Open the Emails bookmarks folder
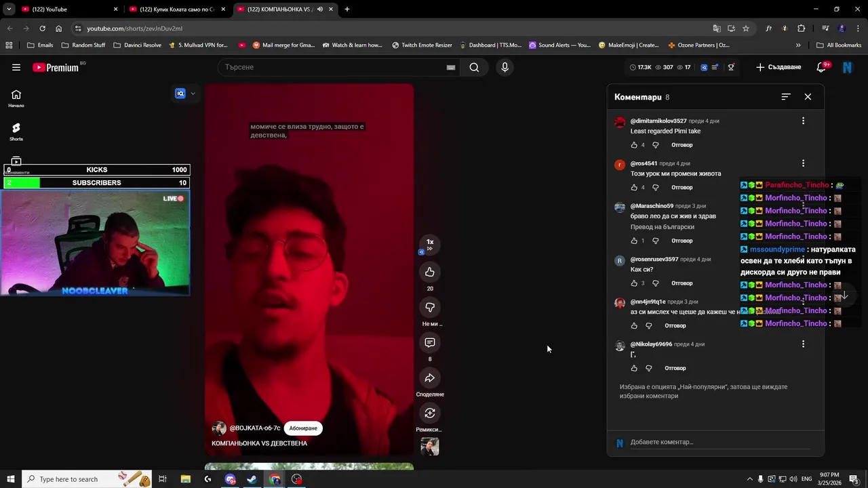Viewport: 868px width, 488px height. 40,45
